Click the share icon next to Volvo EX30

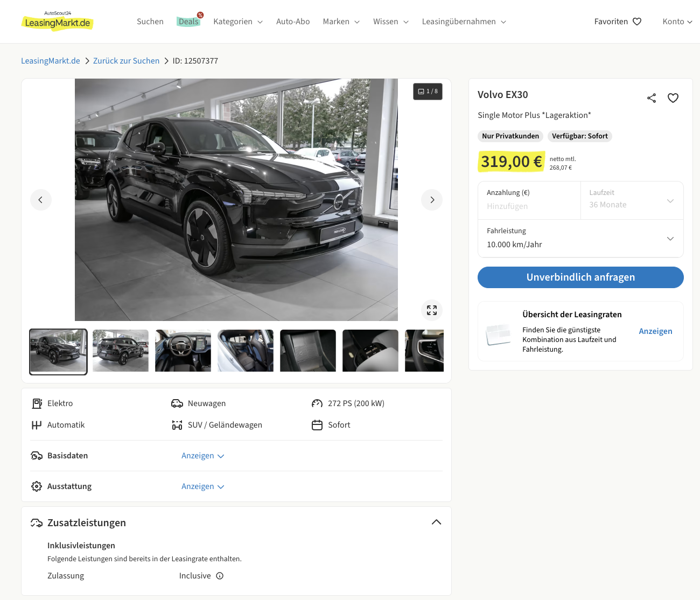(652, 98)
